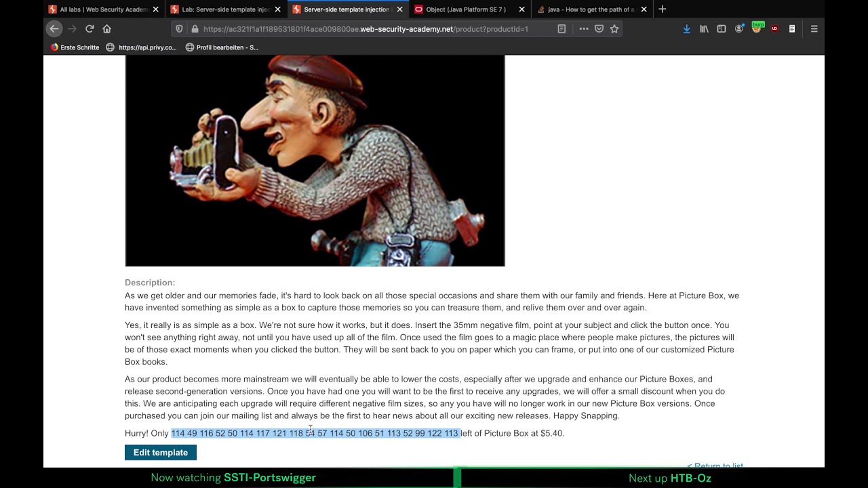Image resolution: width=868 pixels, height=488 pixels.
Task: Toggle the sidebar panel icon
Action: pyautogui.click(x=722, y=29)
